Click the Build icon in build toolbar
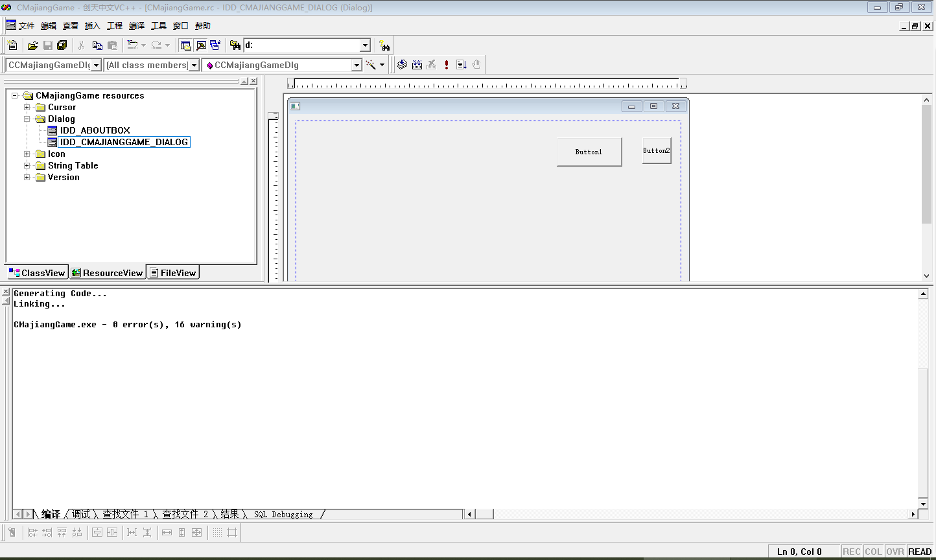 click(417, 65)
